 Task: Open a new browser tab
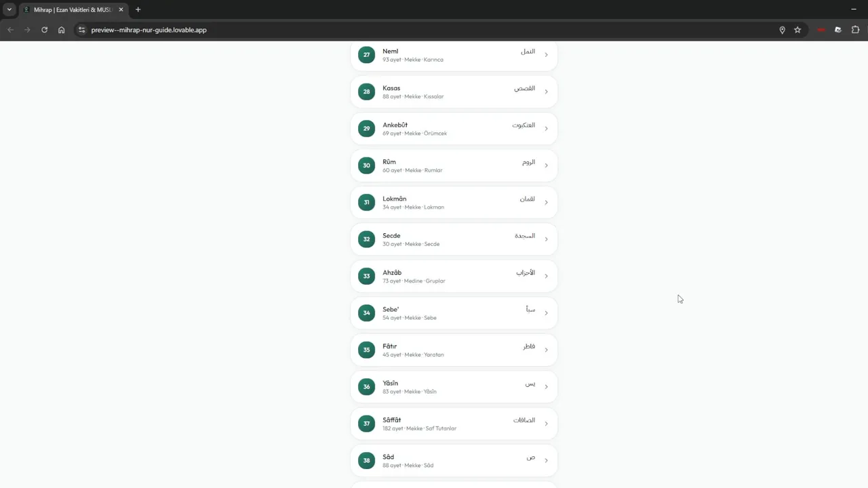[138, 9]
